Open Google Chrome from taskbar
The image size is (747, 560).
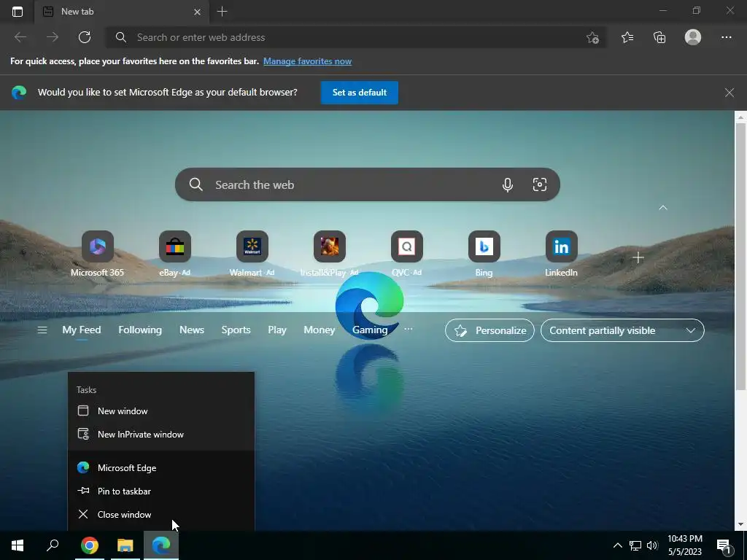coord(89,545)
